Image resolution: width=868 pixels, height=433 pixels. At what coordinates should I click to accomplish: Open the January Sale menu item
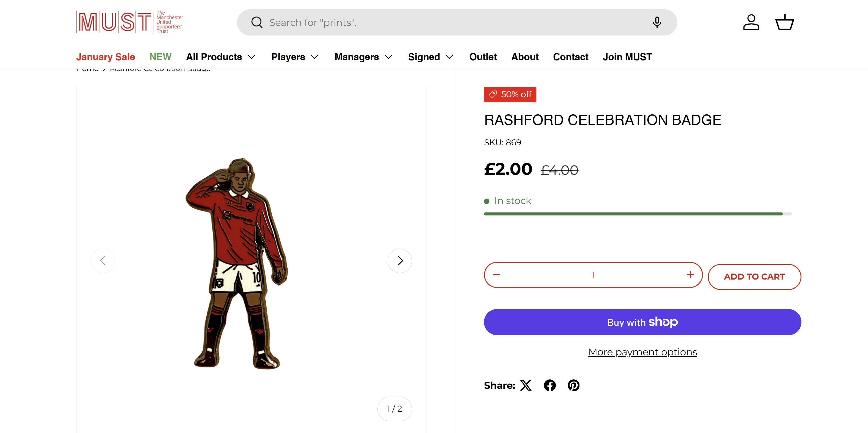(x=105, y=57)
